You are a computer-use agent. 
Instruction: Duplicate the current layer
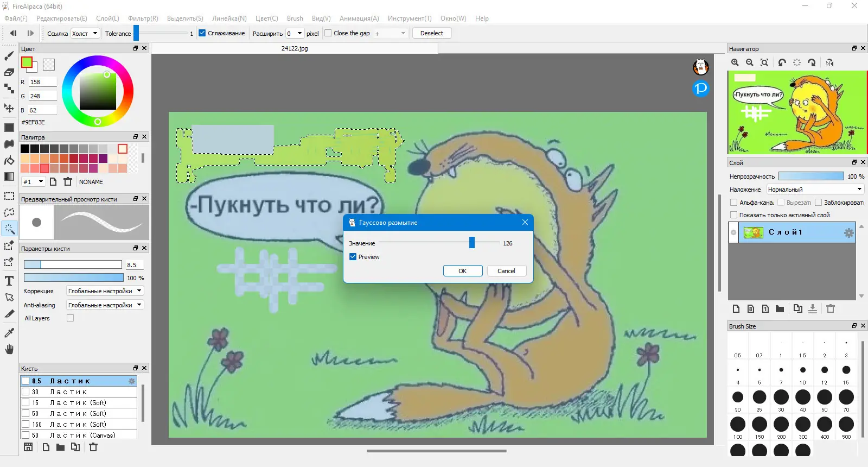click(x=797, y=308)
